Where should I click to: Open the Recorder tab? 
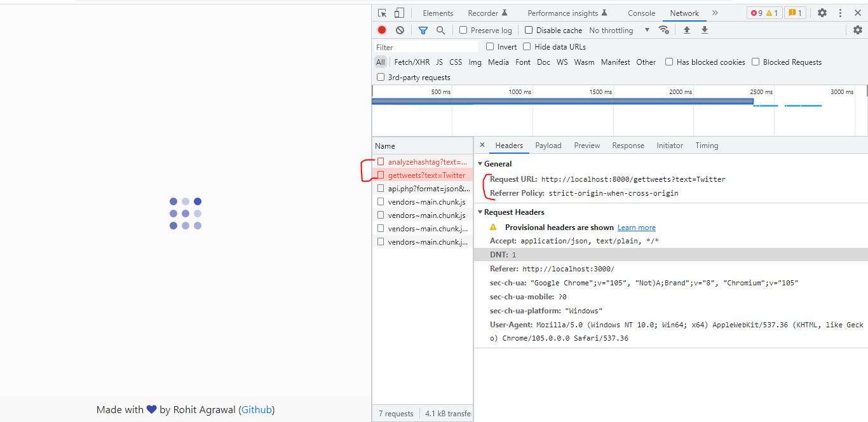click(488, 13)
